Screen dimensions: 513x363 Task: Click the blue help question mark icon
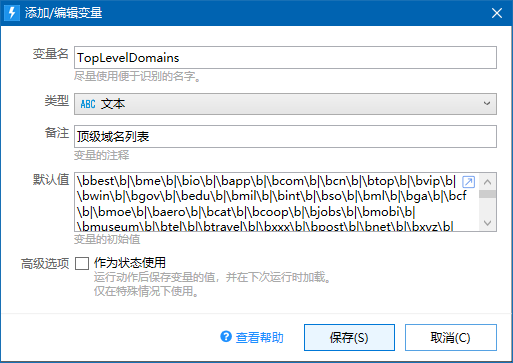226,336
